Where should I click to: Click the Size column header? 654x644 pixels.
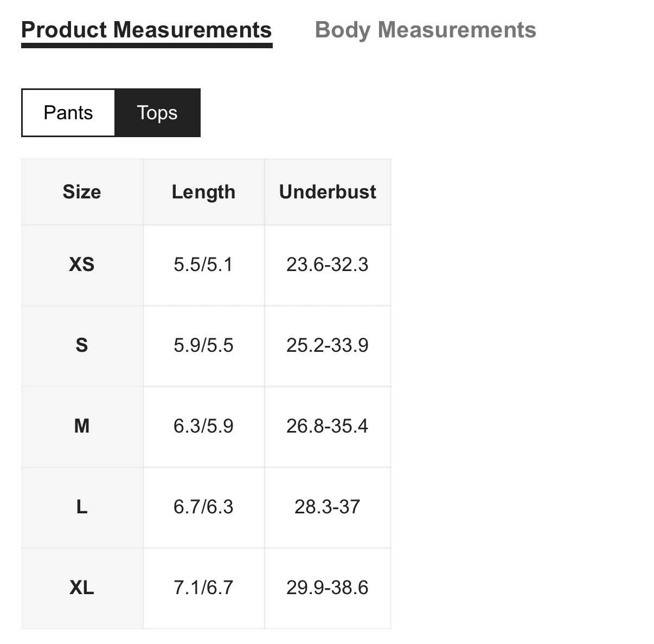[82, 192]
